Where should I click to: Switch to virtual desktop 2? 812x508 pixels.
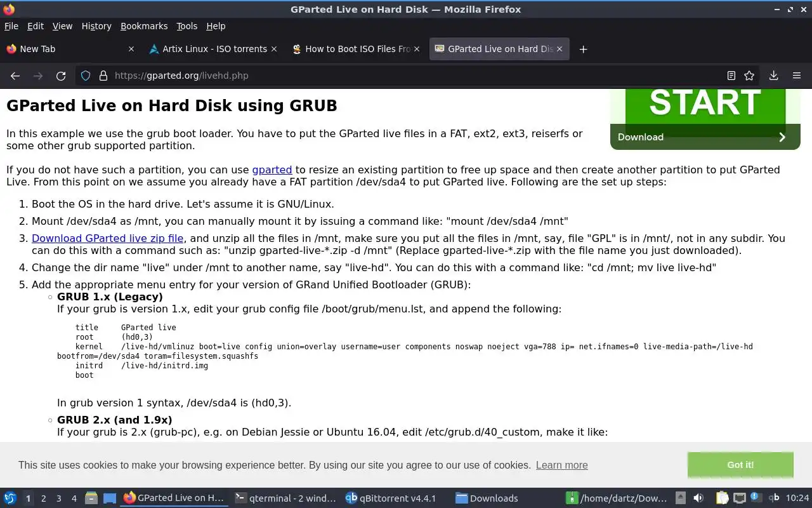(x=43, y=498)
